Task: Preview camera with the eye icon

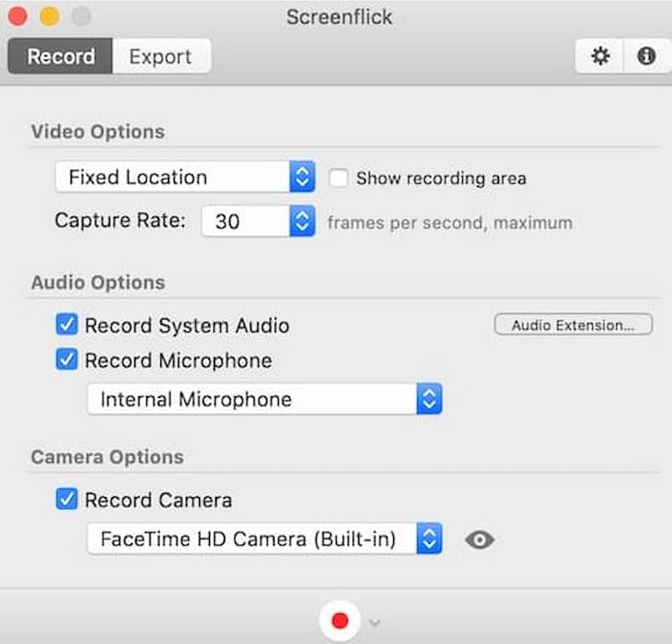Action: [x=480, y=540]
